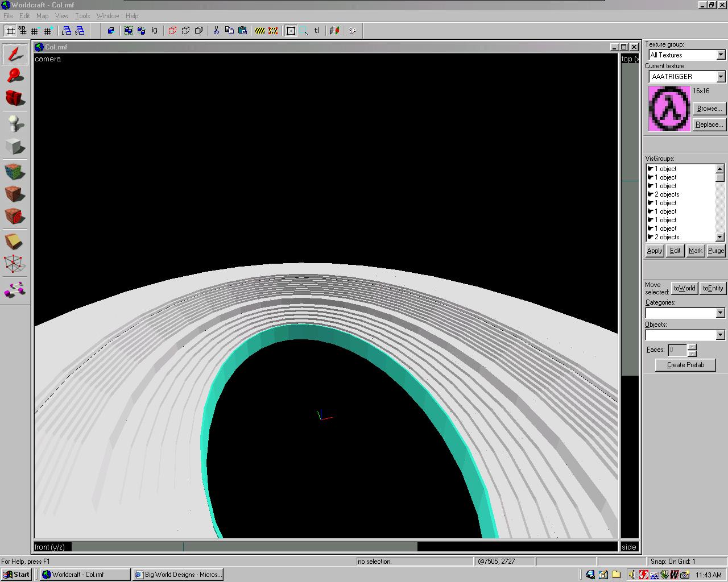
Task: Select the red arrow Selection tool
Action: click(x=15, y=55)
